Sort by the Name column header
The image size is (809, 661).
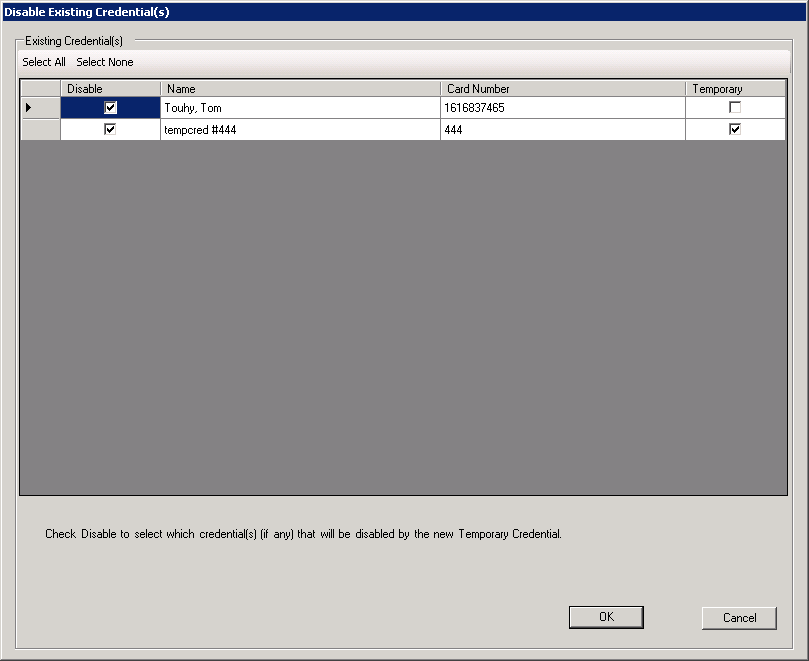click(300, 89)
